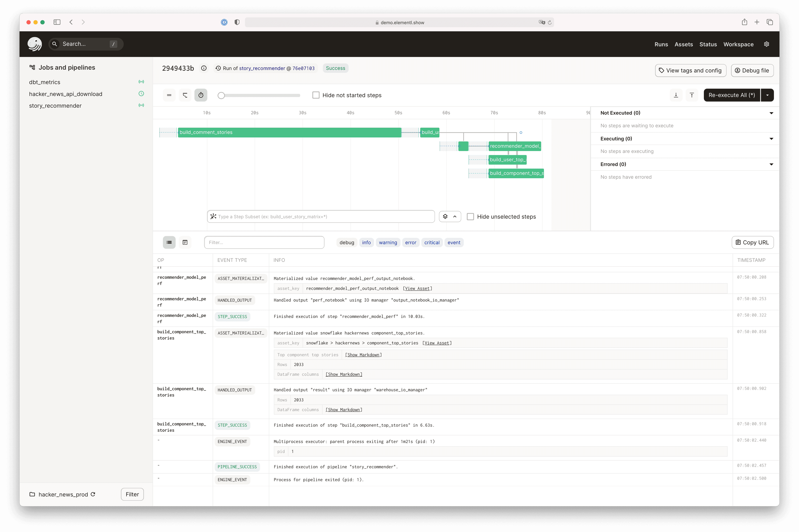799x532 pixels.
Task: Switch to structured event logs view icon
Action: pyautogui.click(x=169, y=242)
